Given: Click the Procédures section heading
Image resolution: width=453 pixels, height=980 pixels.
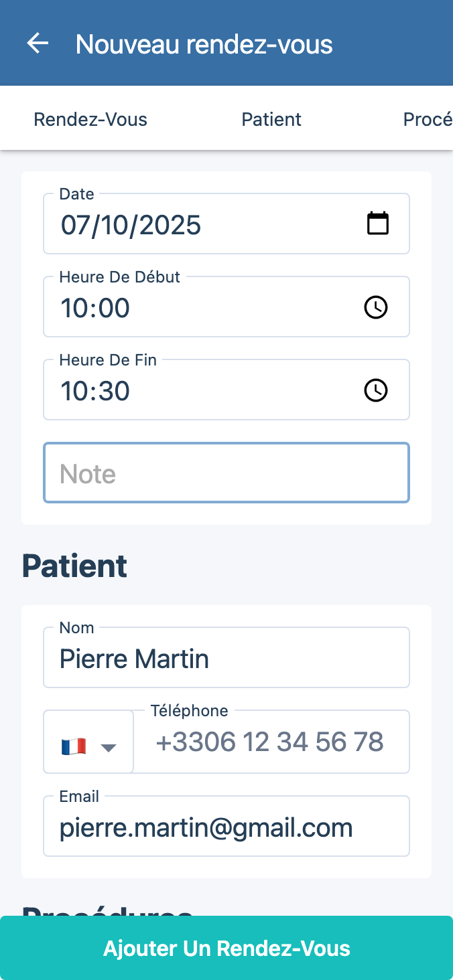Looking at the screenshot, I should pyautogui.click(x=107, y=909).
